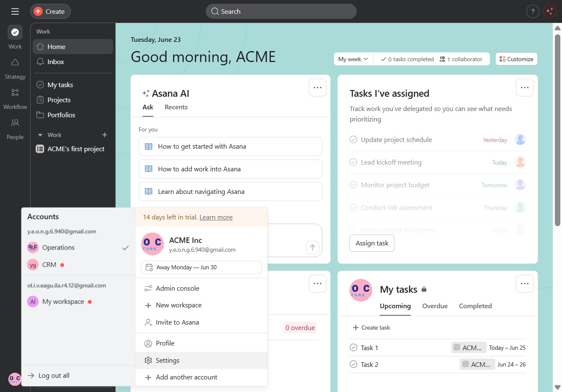The width and height of the screenshot is (562, 392).
Task: Open the Away Monday — Jun 30 date field
Action: 202,267
